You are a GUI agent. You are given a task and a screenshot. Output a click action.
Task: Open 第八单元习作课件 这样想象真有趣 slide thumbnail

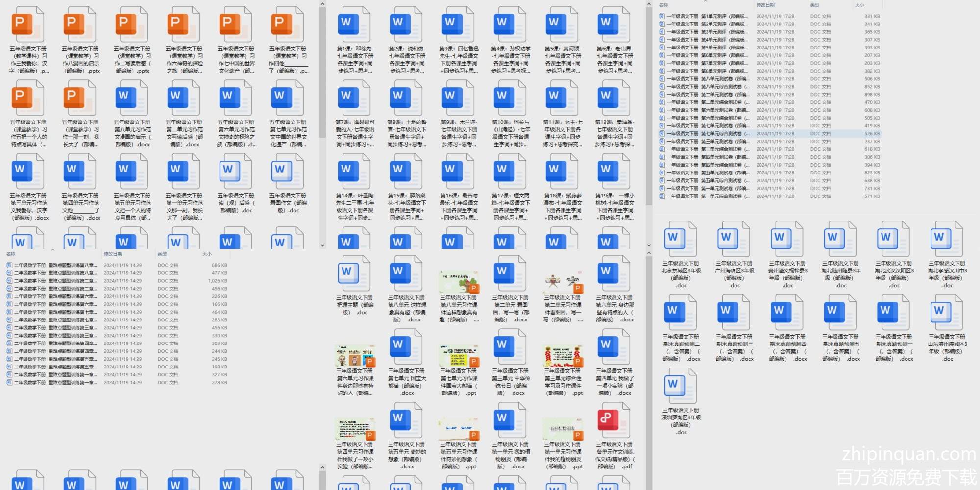(459, 282)
